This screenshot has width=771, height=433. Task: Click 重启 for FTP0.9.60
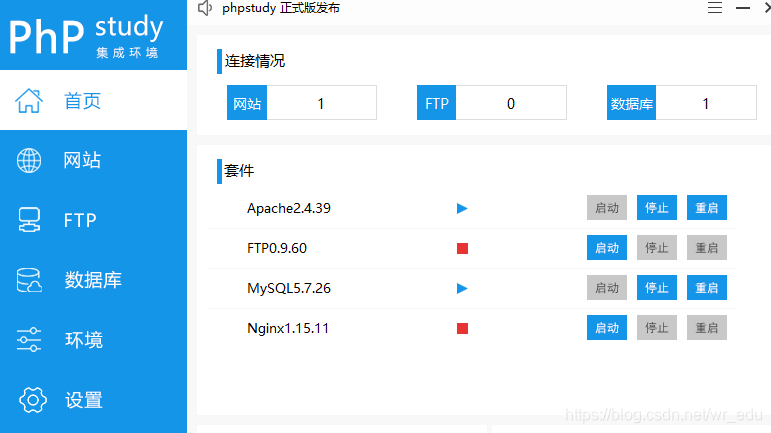pyautogui.click(x=707, y=248)
